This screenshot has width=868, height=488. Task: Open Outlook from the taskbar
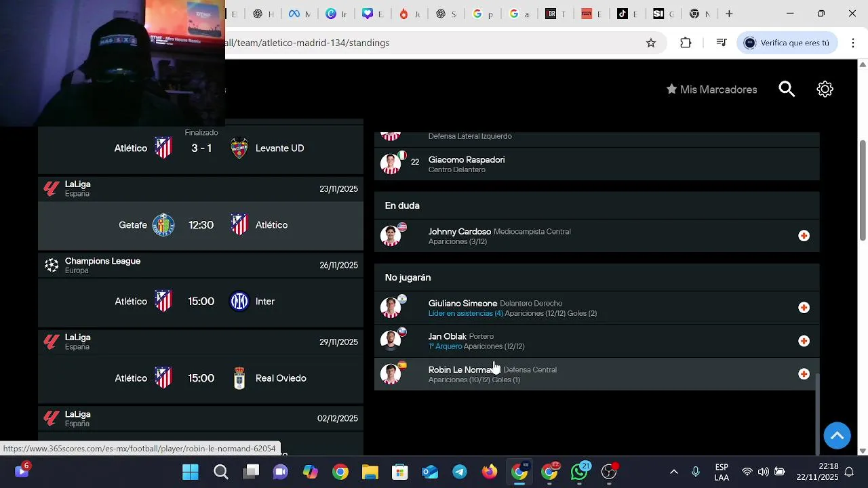pyautogui.click(x=430, y=472)
